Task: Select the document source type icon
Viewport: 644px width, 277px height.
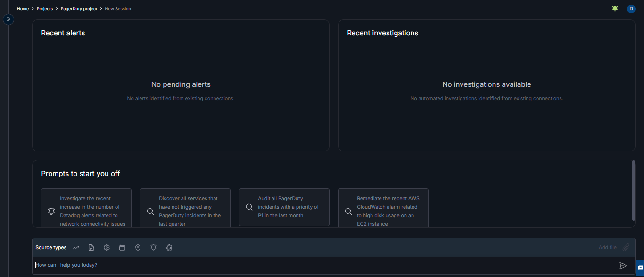Action: click(x=91, y=248)
